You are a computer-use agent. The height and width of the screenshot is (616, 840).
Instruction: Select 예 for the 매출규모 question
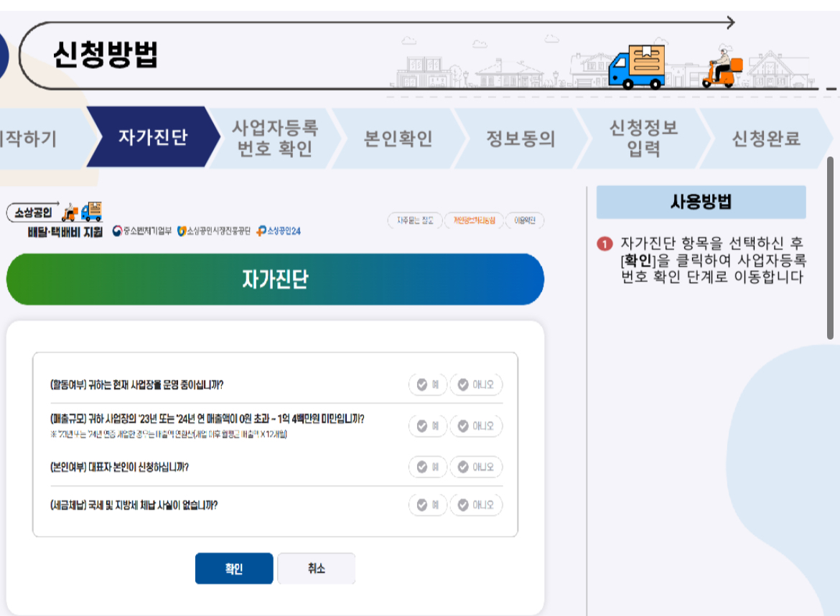click(x=427, y=426)
